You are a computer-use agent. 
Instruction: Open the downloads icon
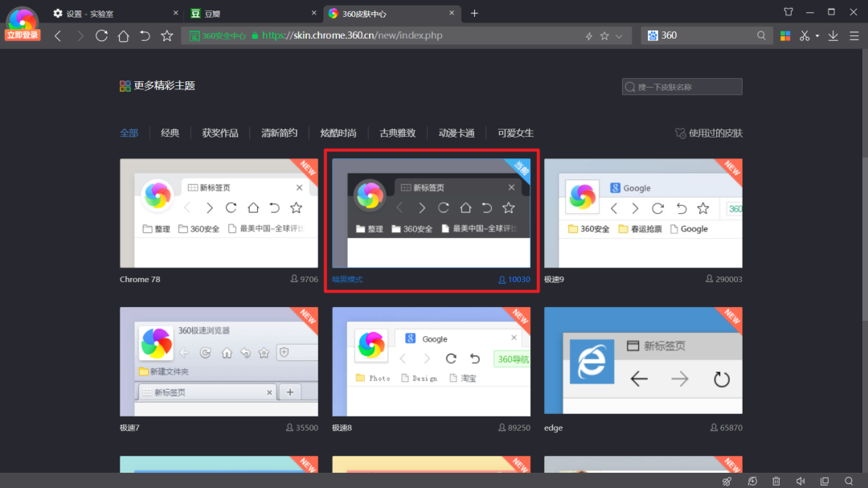coord(833,35)
